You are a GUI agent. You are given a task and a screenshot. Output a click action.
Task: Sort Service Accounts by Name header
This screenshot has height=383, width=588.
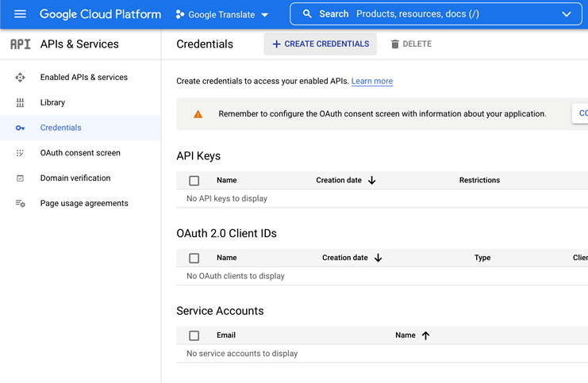pos(405,335)
